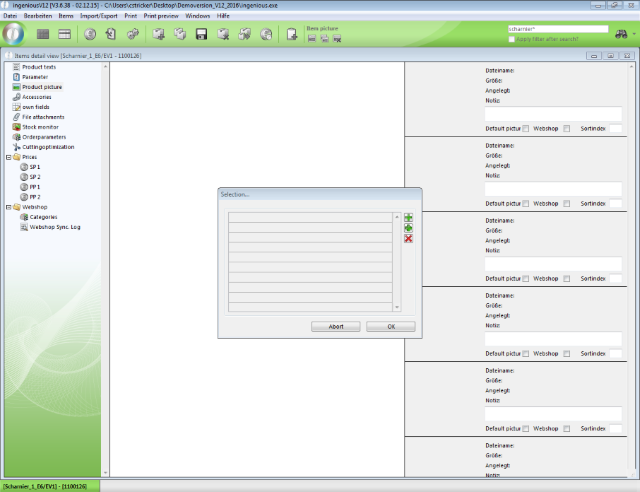Screen dimensions: 640x492
Task: Click the green plus add icon in Selection dialog
Action: pyautogui.click(x=408, y=217)
